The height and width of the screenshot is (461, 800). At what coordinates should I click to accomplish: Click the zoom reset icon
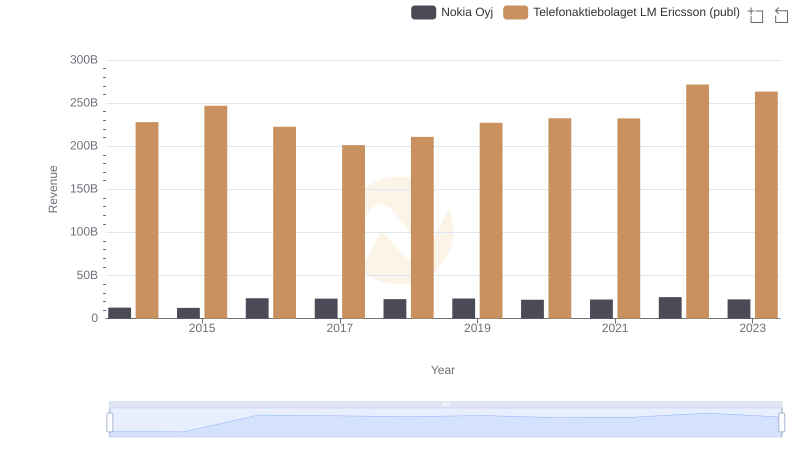[x=782, y=14]
